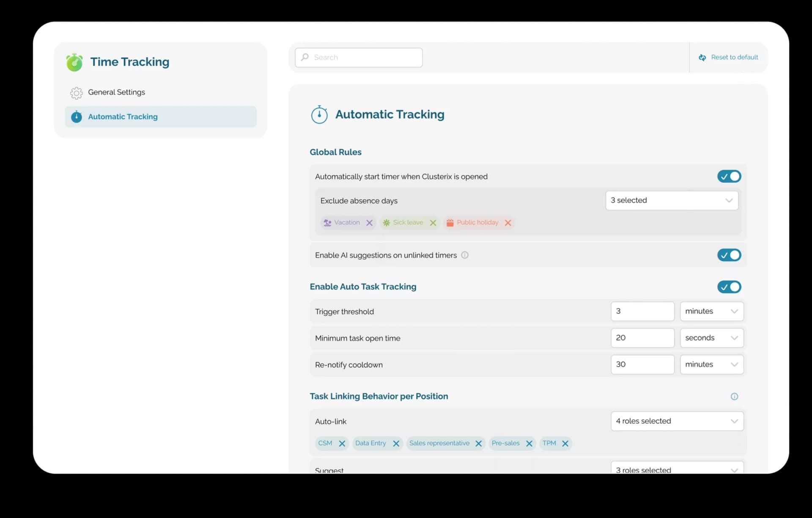Open Suggest roles dropdown
Screen dimensions: 812x518
coord(677,468)
